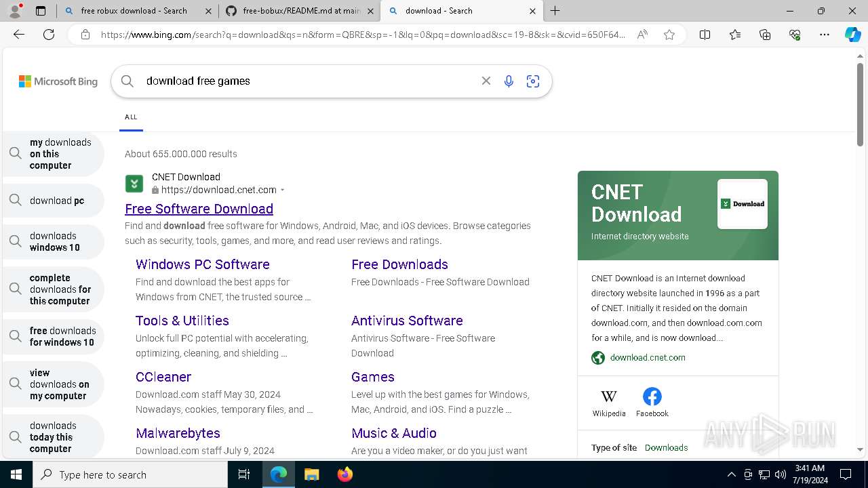The height and width of the screenshot is (488, 868).
Task: Open Malwarebytes link
Action: pos(178,433)
